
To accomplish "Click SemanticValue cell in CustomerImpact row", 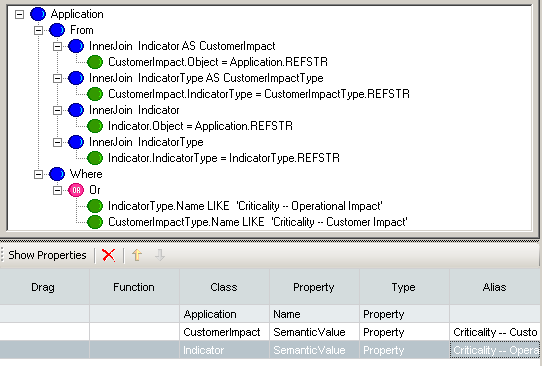I will point(314,332).
